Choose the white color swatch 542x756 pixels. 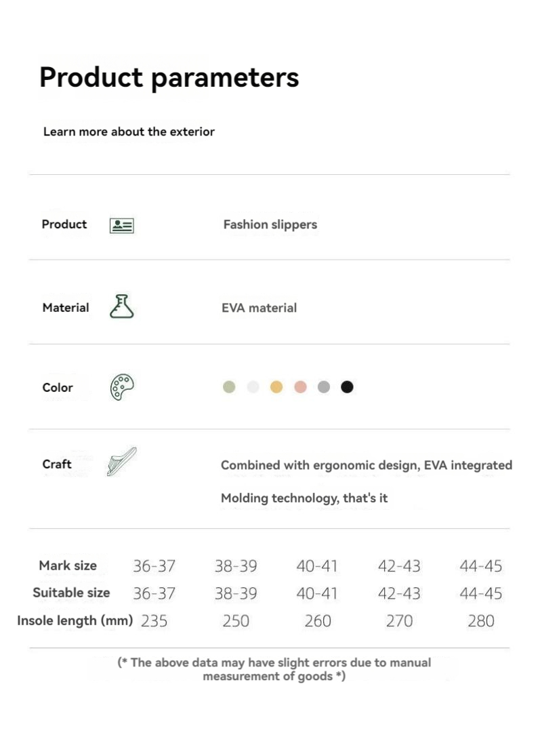(253, 387)
